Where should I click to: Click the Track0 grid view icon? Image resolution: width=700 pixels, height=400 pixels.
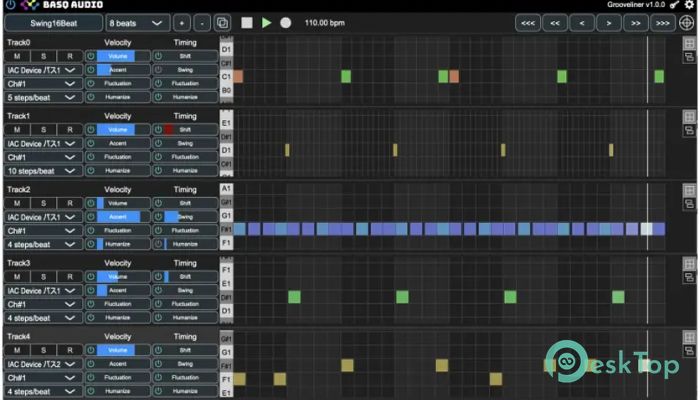point(689,44)
